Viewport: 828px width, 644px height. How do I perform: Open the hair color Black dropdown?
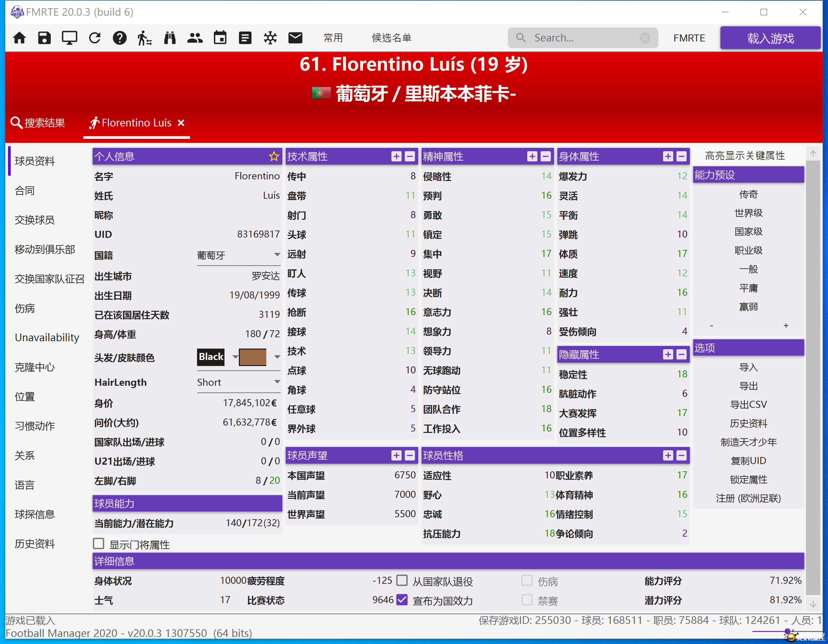click(235, 357)
